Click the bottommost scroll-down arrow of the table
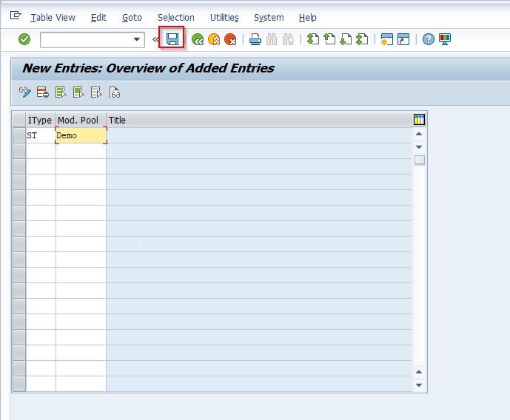The width and height of the screenshot is (510, 420). point(419,385)
